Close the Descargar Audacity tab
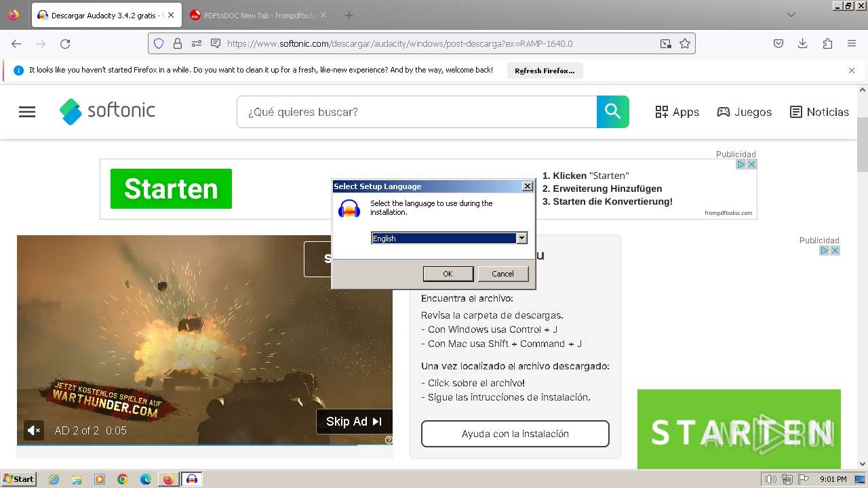The height and width of the screenshot is (488, 868). point(171,15)
